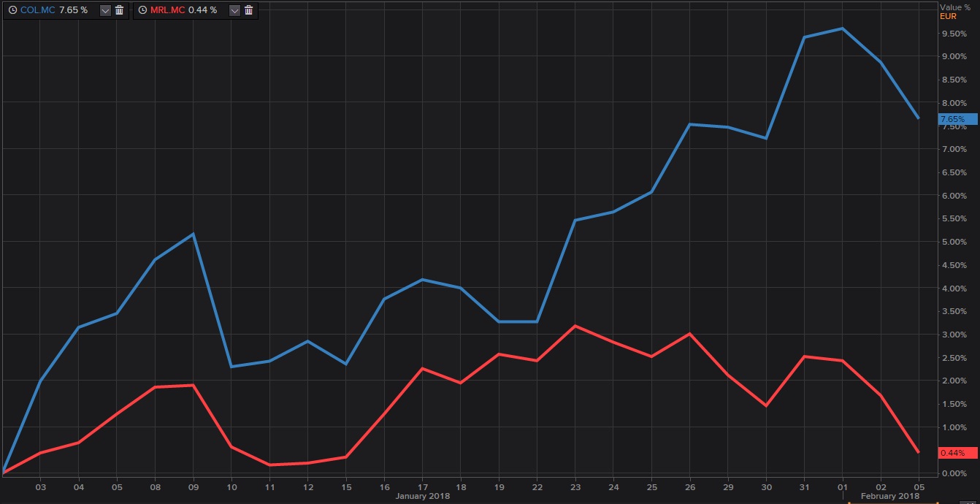The image size is (980, 504).
Task: Click the 09 date label on the x-axis
Action: [x=194, y=486]
